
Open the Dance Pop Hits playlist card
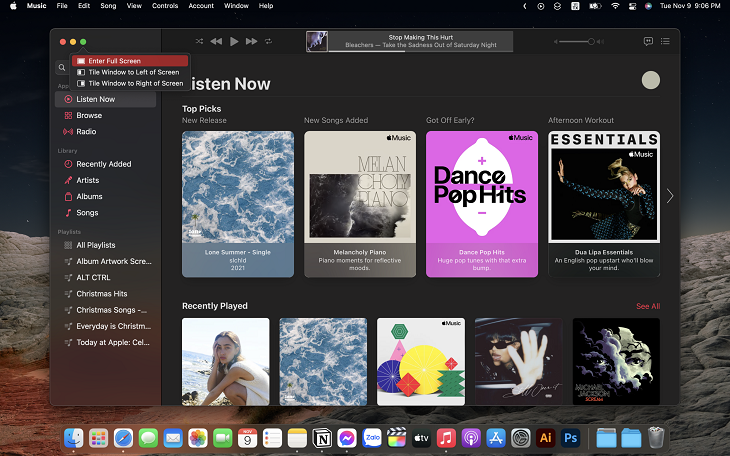(482, 204)
